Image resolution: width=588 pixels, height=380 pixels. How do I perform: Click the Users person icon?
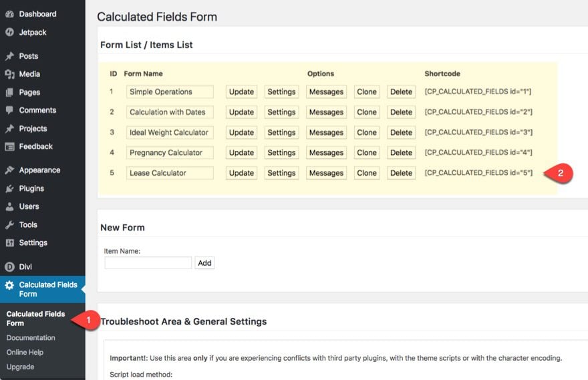click(9, 206)
